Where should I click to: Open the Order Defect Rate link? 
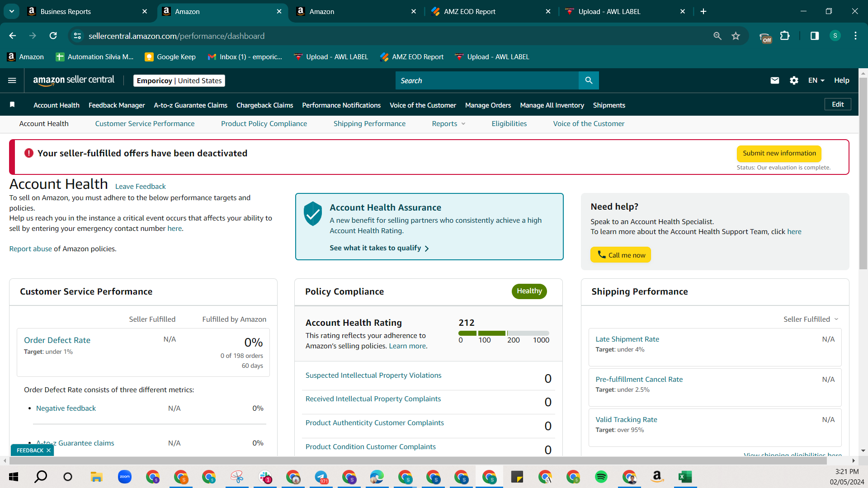57,340
